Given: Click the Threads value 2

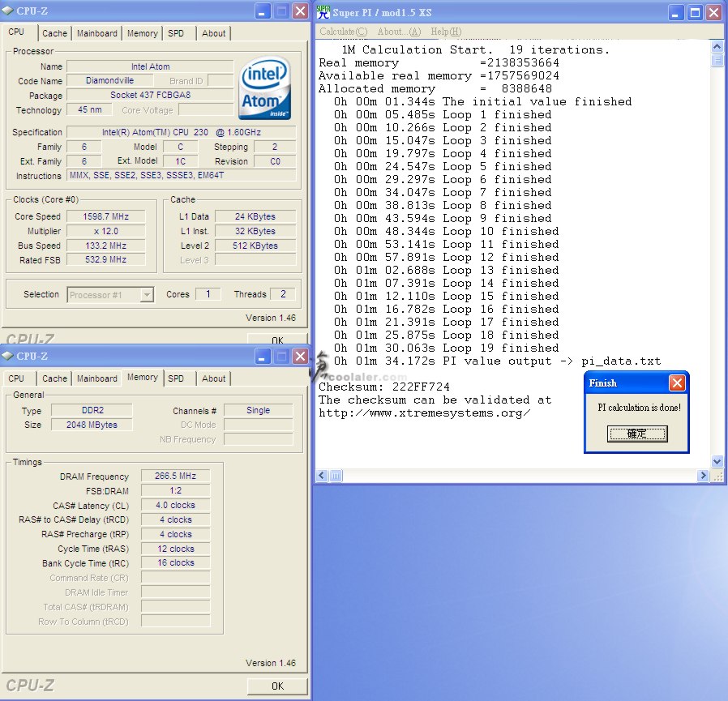Looking at the screenshot, I should 283,294.
